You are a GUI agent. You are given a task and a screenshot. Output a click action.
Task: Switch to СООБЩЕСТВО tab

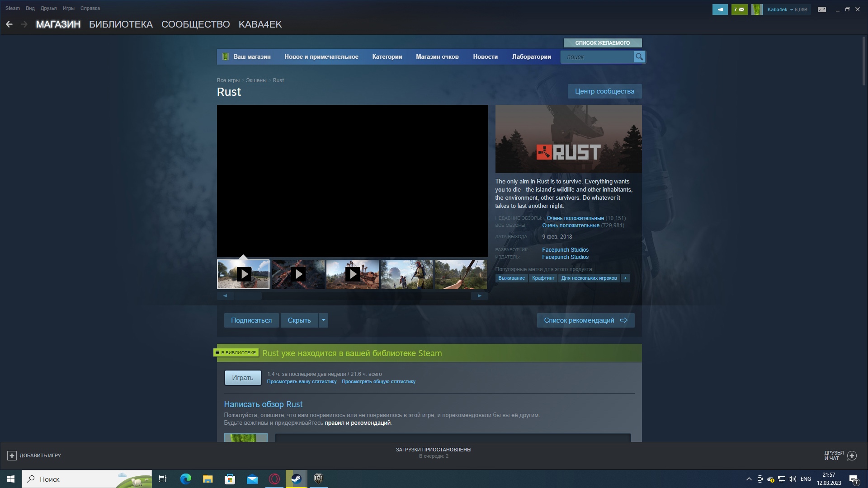(x=195, y=24)
